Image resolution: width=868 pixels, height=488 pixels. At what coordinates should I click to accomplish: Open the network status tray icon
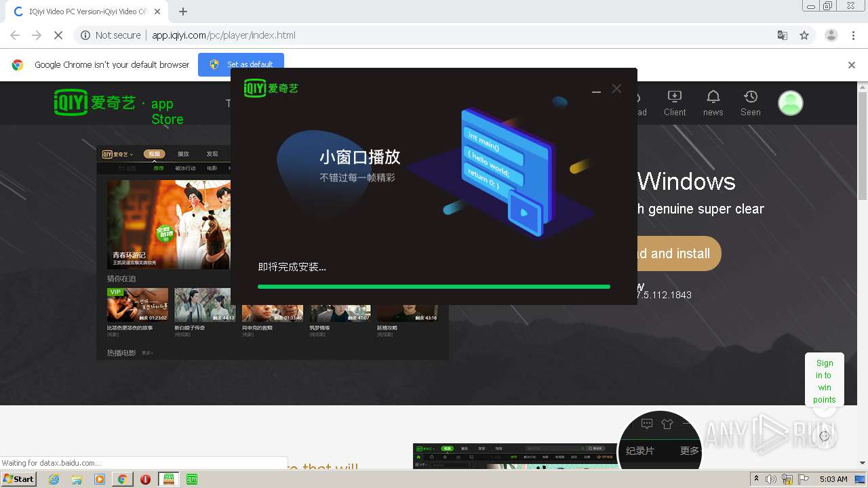pos(787,479)
